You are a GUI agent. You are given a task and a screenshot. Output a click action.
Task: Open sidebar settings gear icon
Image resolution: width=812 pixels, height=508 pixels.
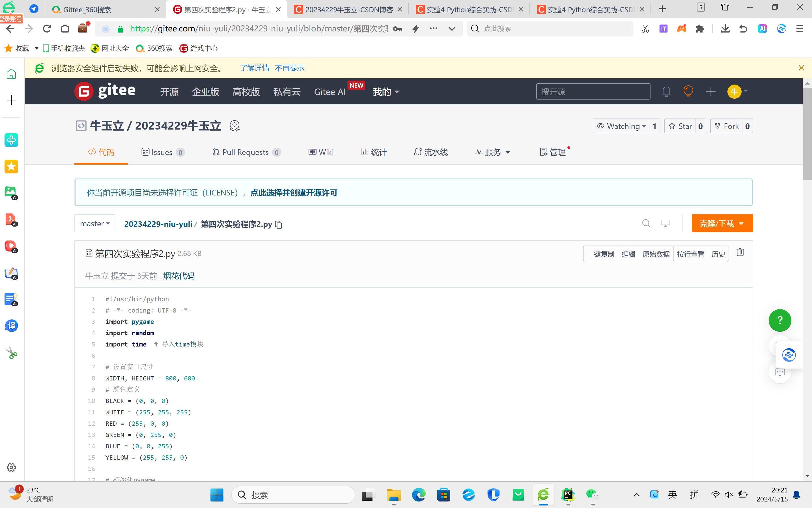[x=11, y=467]
